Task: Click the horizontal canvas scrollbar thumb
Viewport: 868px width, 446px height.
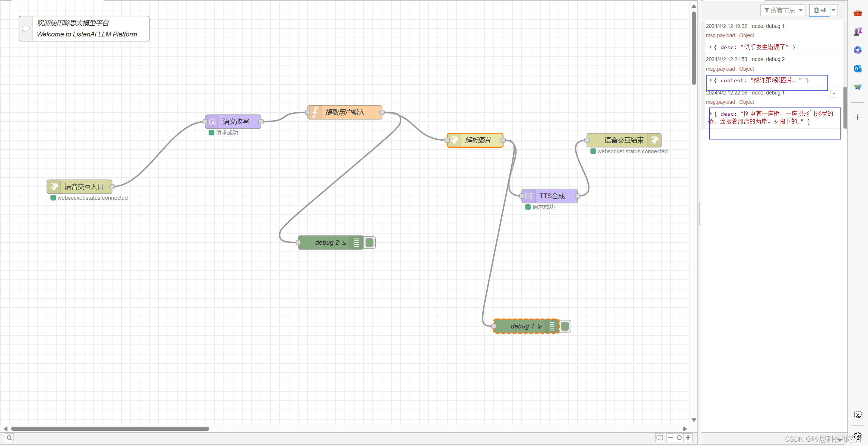Action: [110, 429]
